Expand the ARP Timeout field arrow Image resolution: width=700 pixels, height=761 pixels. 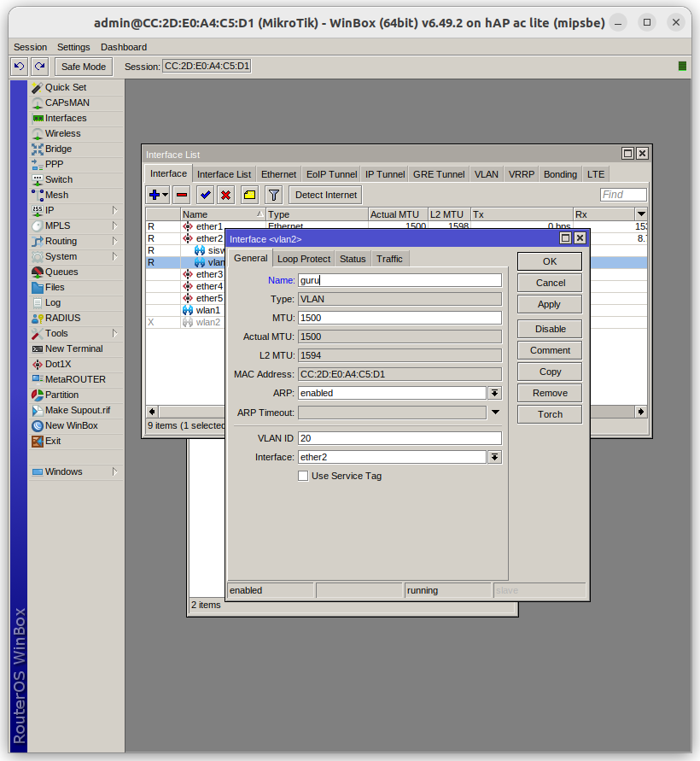(494, 413)
